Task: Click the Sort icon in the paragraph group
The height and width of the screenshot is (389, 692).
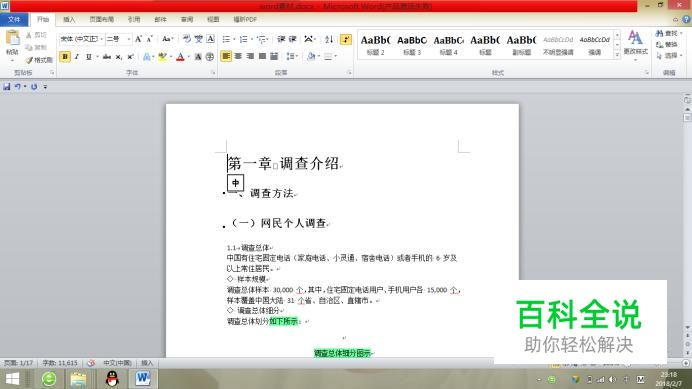Action: pyautogui.click(x=329, y=39)
